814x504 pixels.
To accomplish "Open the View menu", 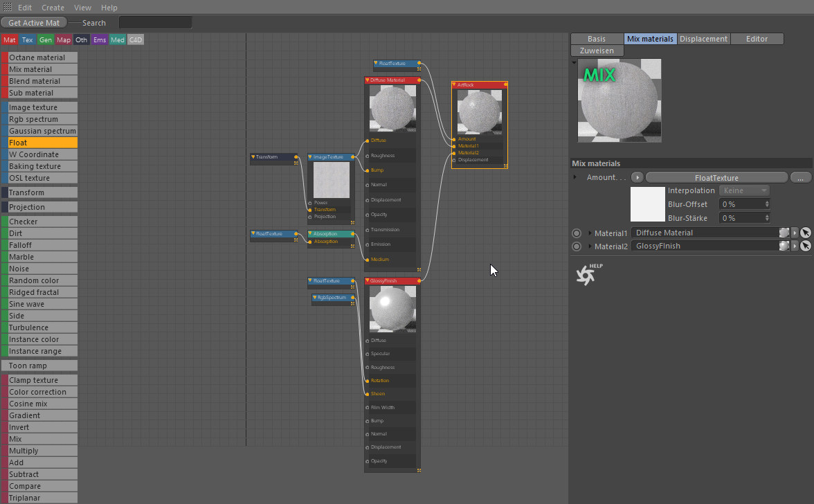I will (x=82, y=8).
